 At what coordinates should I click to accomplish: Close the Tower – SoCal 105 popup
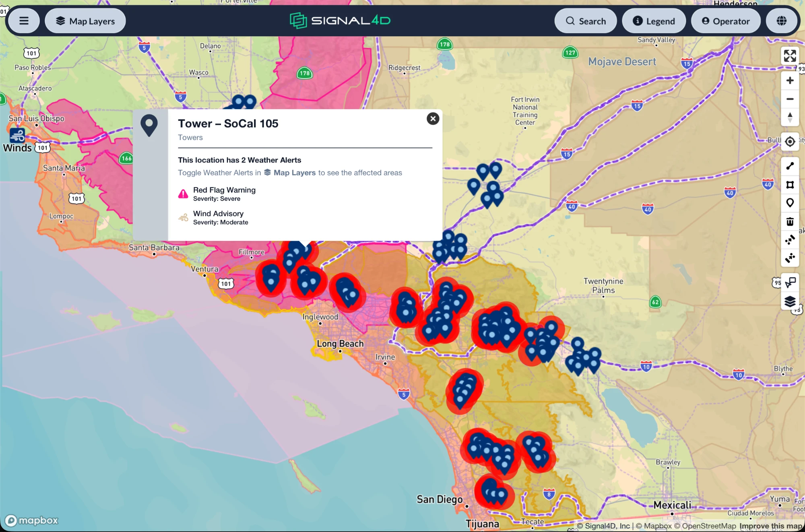(x=433, y=119)
